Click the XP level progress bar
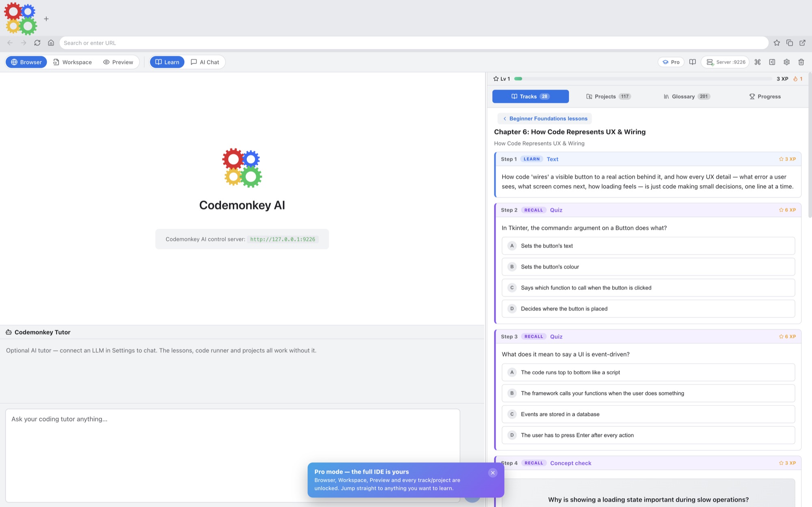 tap(643, 79)
